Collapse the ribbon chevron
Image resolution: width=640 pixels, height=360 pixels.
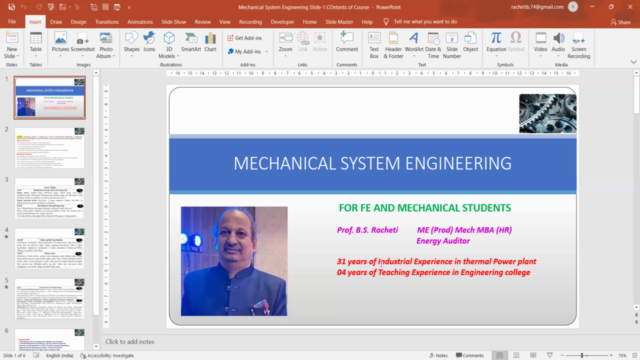click(x=633, y=62)
